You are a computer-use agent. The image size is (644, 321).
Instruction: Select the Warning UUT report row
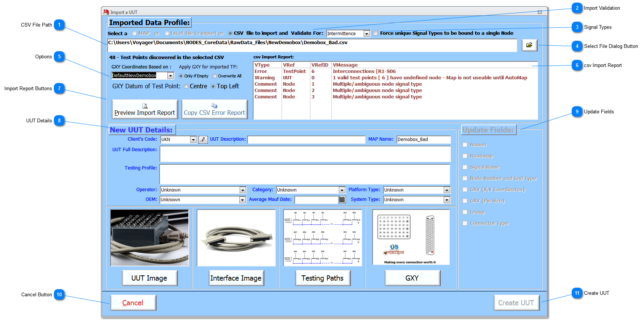coord(395,78)
